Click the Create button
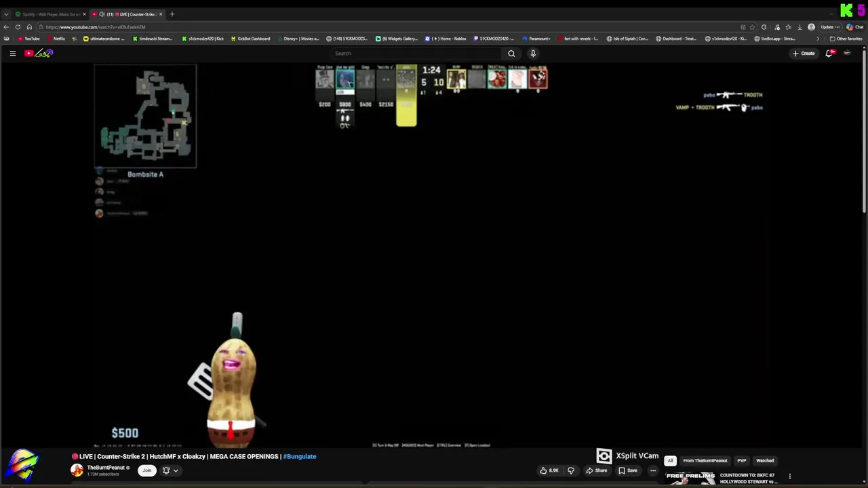The height and width of the screenshot is (488, 868). pyautogui.click(x=804, y=54)
